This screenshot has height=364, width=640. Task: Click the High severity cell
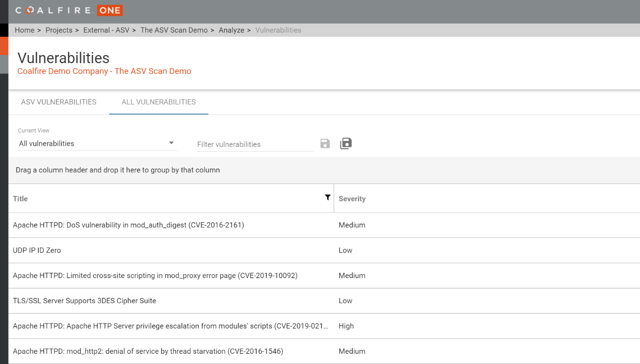[x=346, y=326]
